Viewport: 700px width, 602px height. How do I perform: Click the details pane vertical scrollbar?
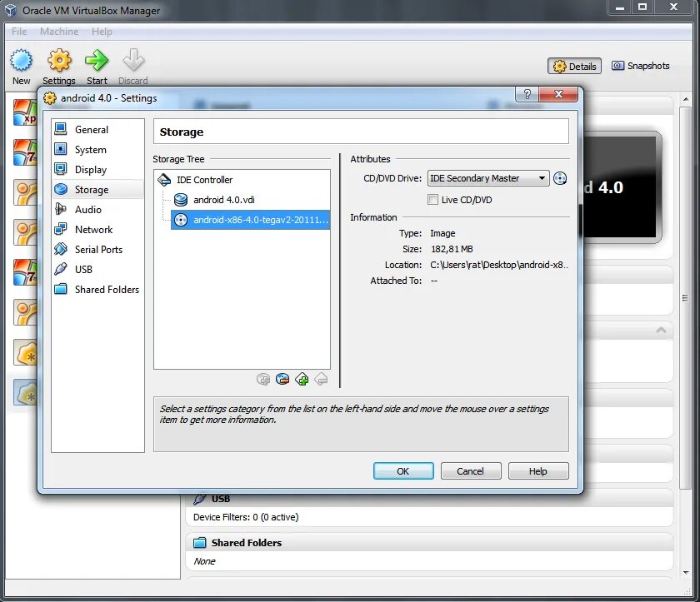tap(685, 298)
